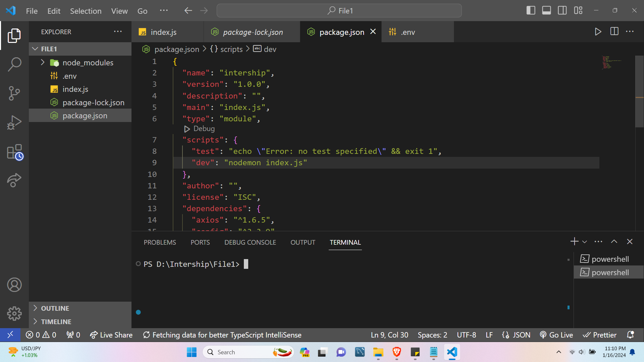This screenshot has height=362, width=644.
Task: Select the OUTPUT panel tab
Action: click(303, 242)
